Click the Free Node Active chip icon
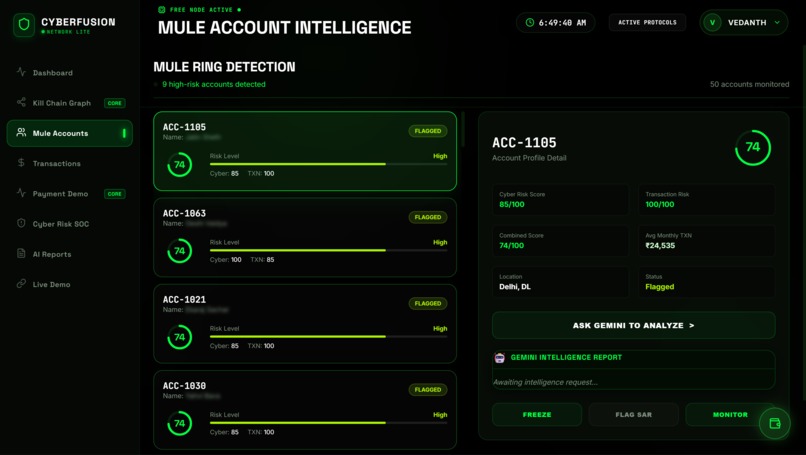This screenshot has height=455, width=806. (x=162, y=10)
